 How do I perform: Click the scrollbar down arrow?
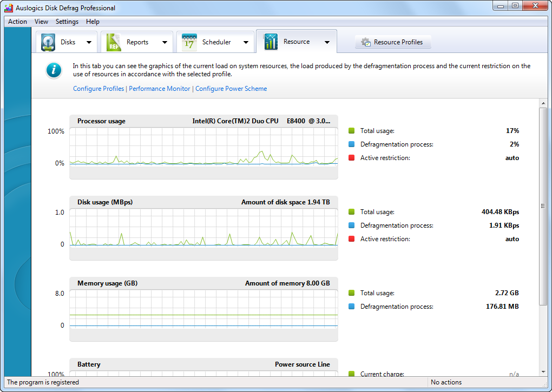click(543, 371)
